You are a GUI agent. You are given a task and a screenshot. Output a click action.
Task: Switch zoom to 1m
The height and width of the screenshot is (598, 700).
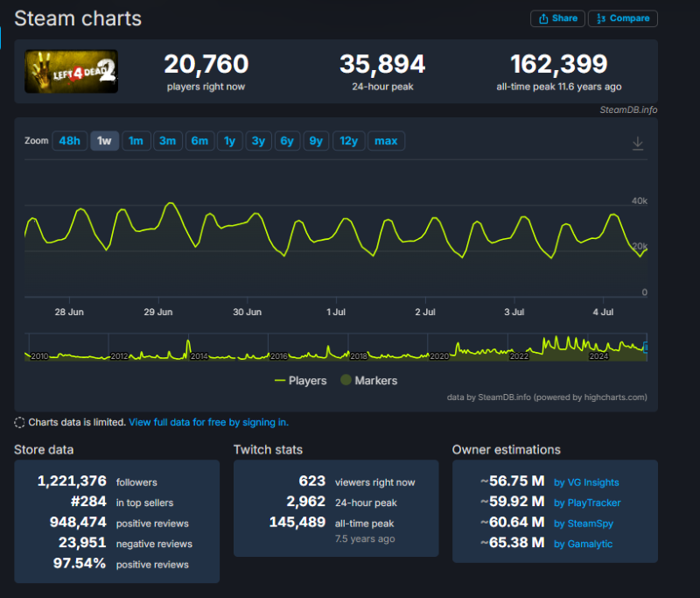[136, 141]
